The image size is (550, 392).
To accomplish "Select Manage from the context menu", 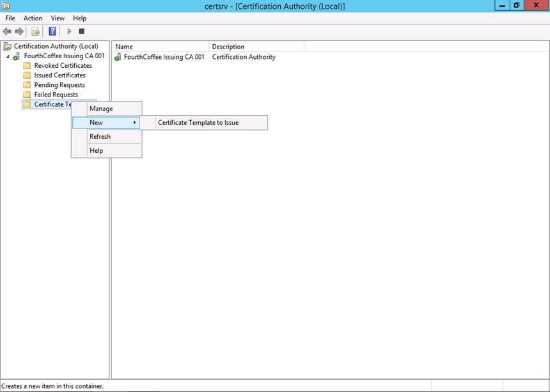I will point(101,109).
